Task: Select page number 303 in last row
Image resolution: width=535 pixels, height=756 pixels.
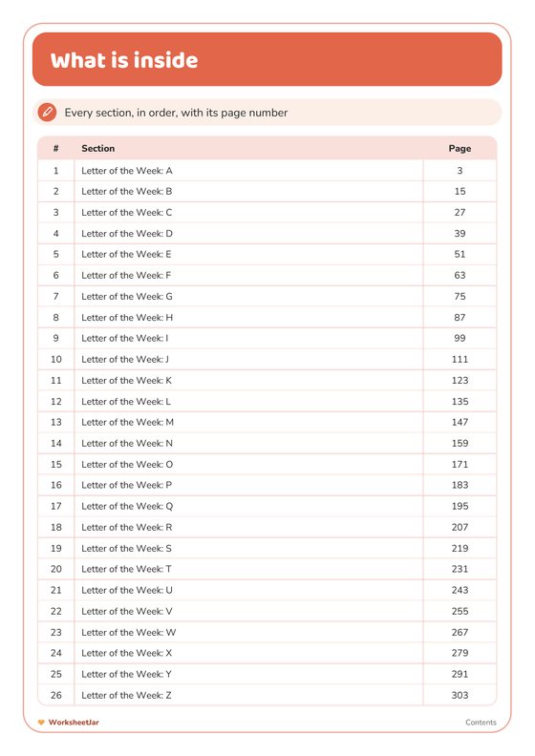Action: tap(460, 695)
